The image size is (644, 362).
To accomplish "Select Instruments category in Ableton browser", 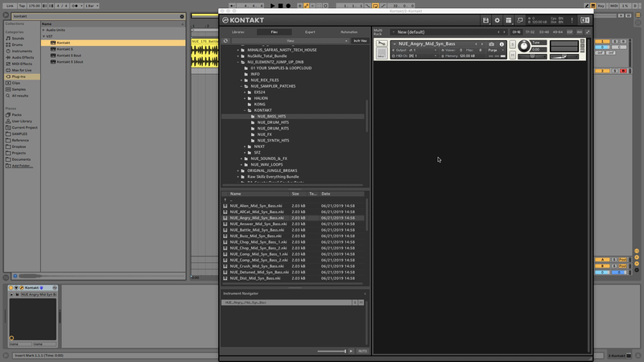I will tap(22, 51).
